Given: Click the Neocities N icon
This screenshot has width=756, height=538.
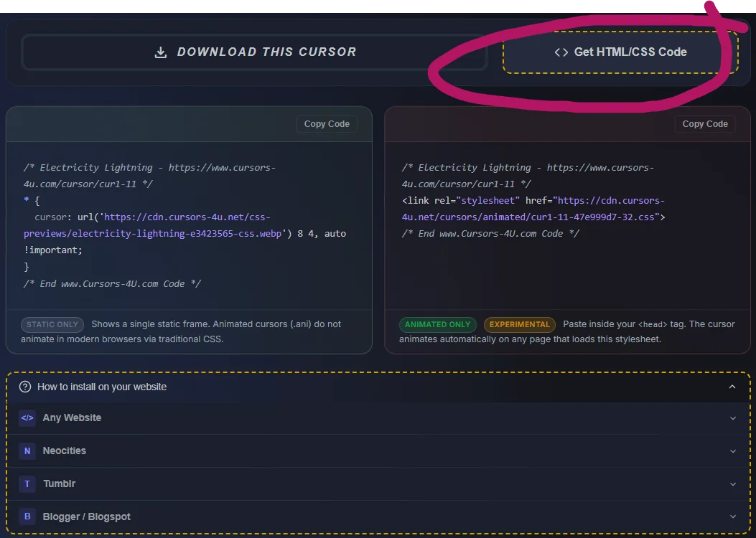Looking at the screenshot, I should 27,450.
